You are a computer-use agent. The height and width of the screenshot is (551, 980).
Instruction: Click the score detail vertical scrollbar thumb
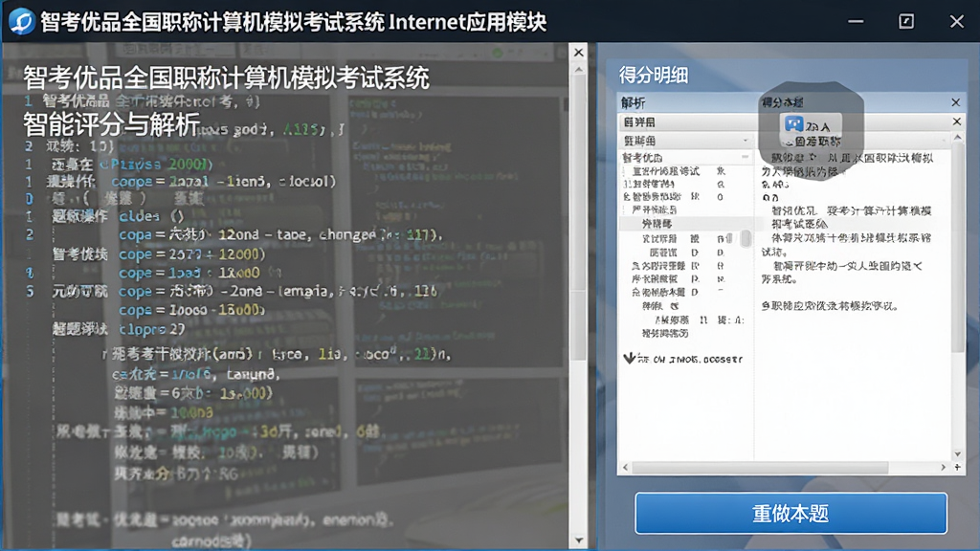(x=957, y=247)
